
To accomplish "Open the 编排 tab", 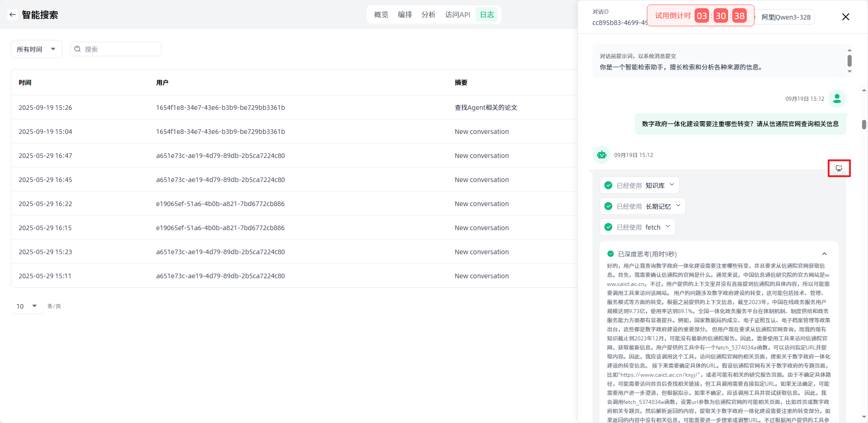I will tap(404, 15).
